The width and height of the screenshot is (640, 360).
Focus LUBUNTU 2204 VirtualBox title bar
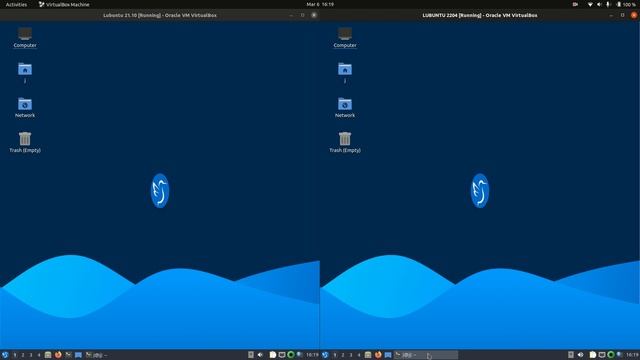point(480,15)
